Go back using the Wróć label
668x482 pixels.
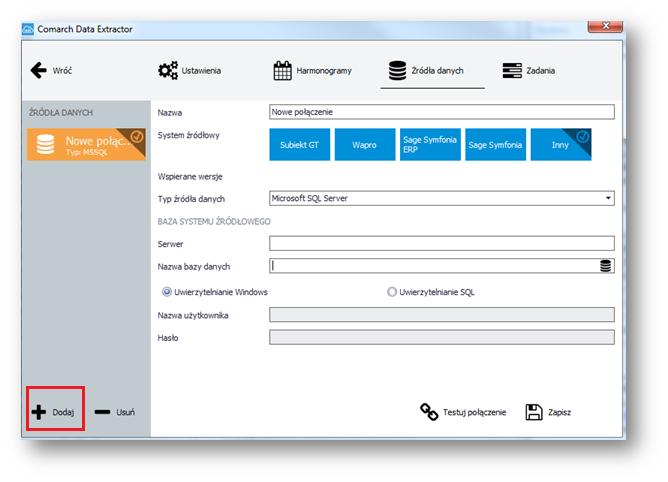coord(62,71)
